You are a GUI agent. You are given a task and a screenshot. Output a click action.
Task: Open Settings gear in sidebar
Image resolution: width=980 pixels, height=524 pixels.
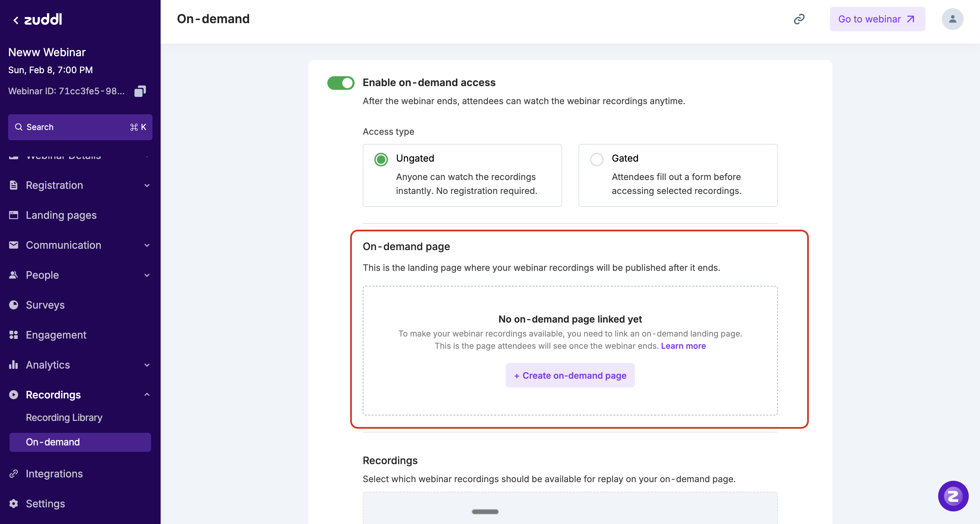coord(45,504)
